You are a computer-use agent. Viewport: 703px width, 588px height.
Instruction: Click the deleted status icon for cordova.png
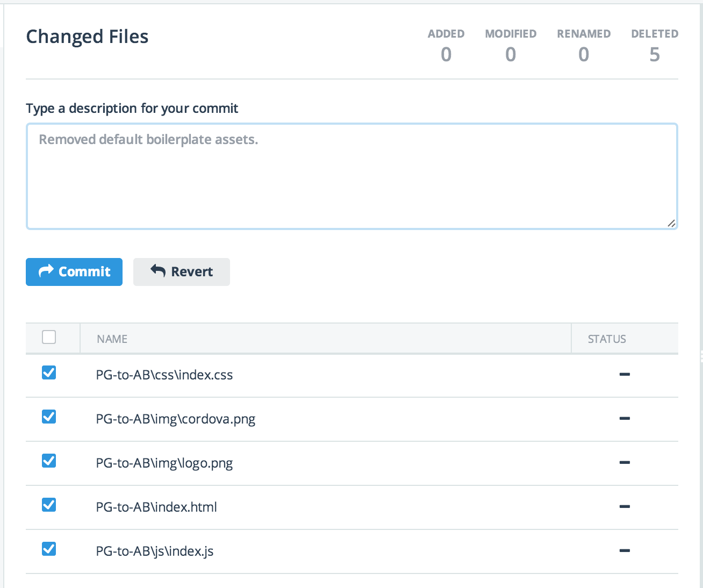[x=625, y=419]
